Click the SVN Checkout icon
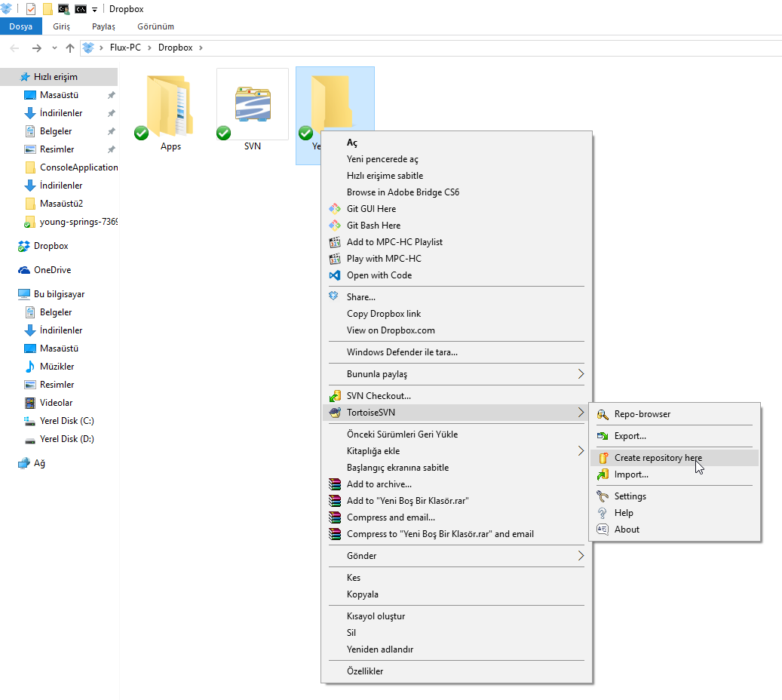 (x=335, y=396)
